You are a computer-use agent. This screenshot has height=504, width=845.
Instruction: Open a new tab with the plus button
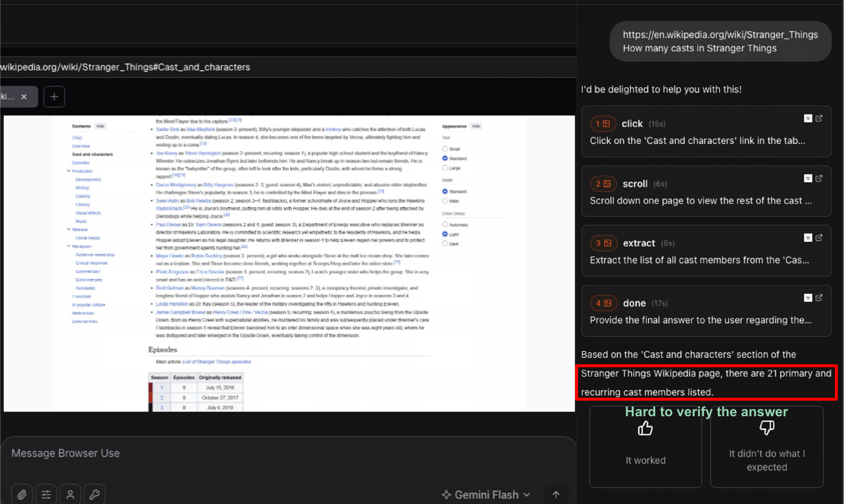pyautogui.click(x=54, y=96)
